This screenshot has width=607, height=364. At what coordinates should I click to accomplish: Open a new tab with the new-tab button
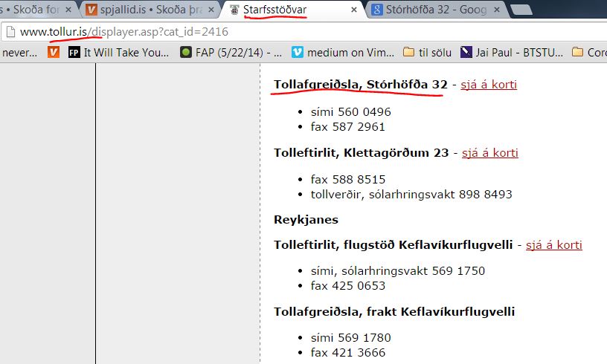tap(521, 10)
